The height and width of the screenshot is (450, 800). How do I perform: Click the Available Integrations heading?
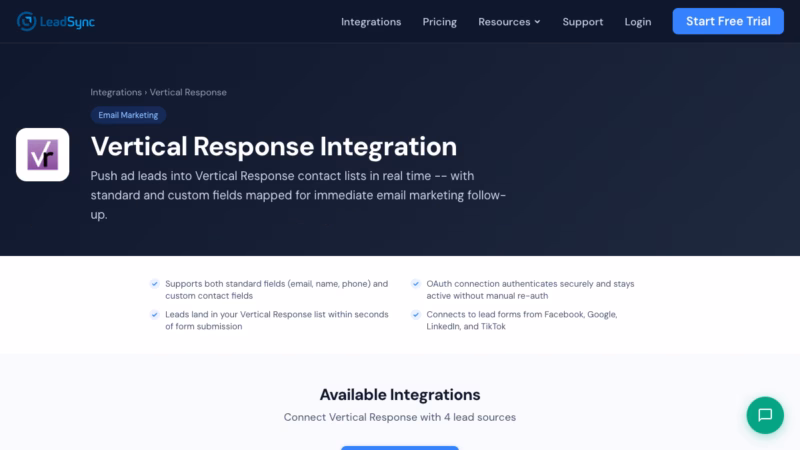point(400,394)
